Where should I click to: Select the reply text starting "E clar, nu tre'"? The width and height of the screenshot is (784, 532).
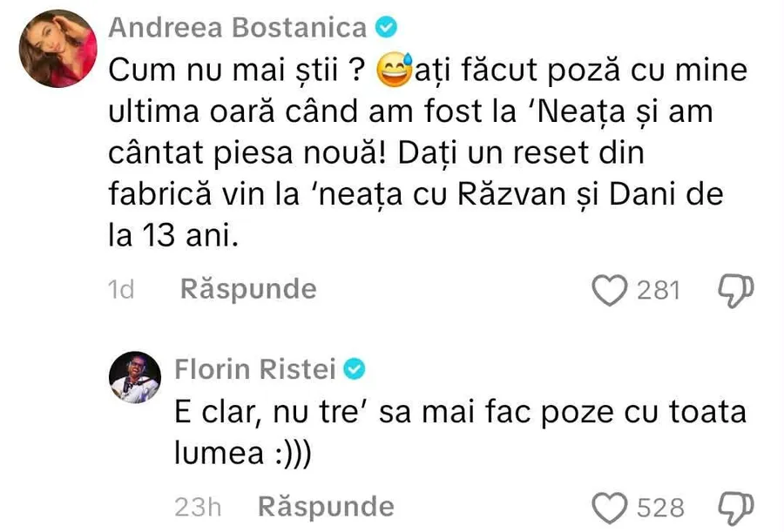pos(453,412)
